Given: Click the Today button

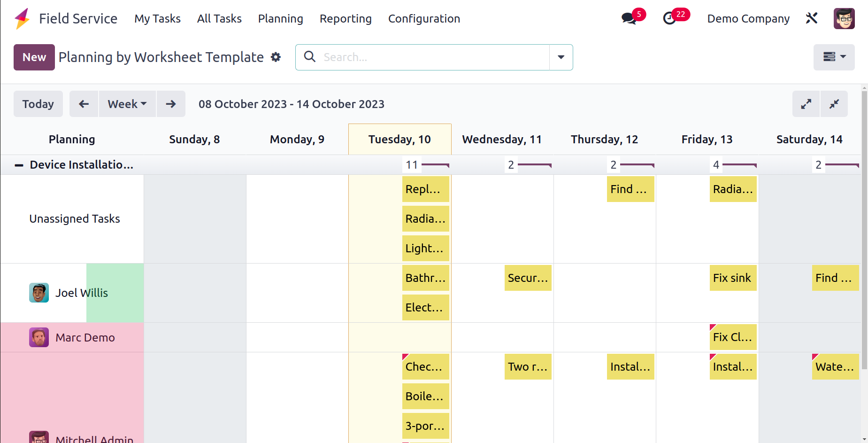Looking at the screenshot, I should 38,104.
